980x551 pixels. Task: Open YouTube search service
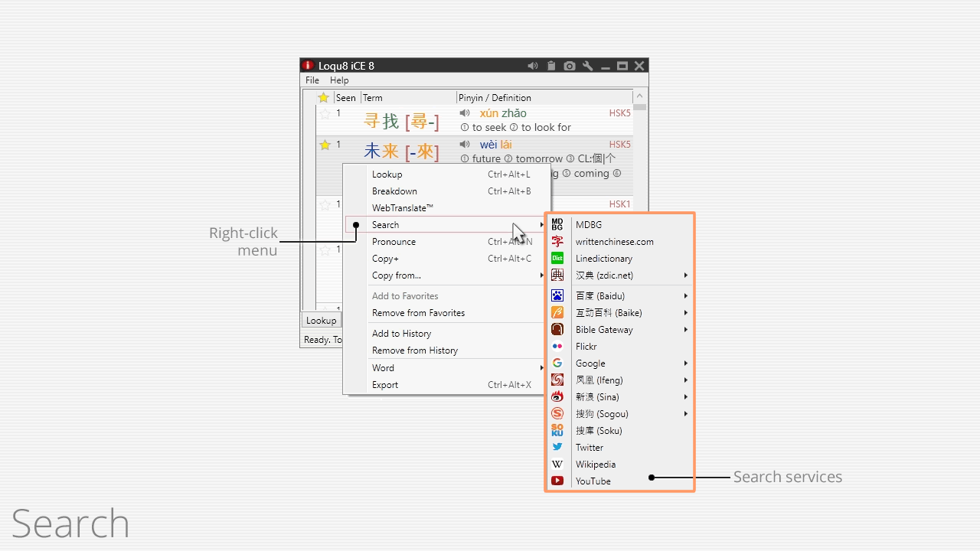click(593, 481)
